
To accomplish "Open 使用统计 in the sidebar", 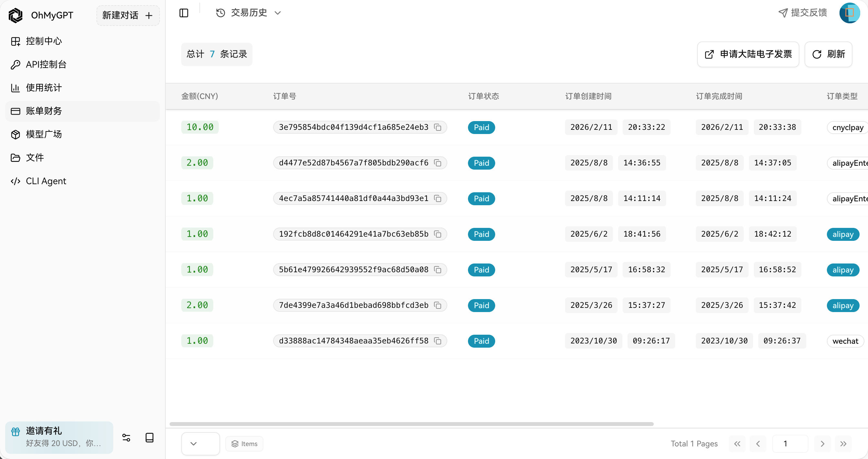I will pyautogui.click(x=44, y=88).
